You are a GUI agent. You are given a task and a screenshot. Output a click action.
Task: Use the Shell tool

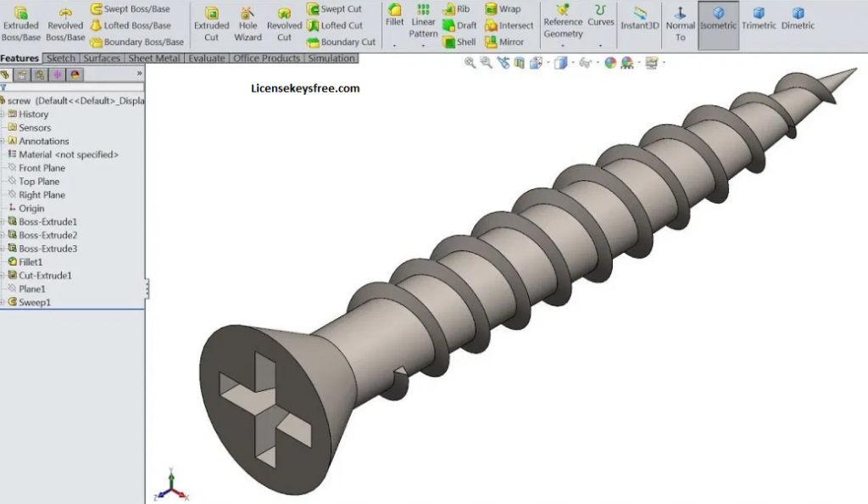(x=459, y=42)
